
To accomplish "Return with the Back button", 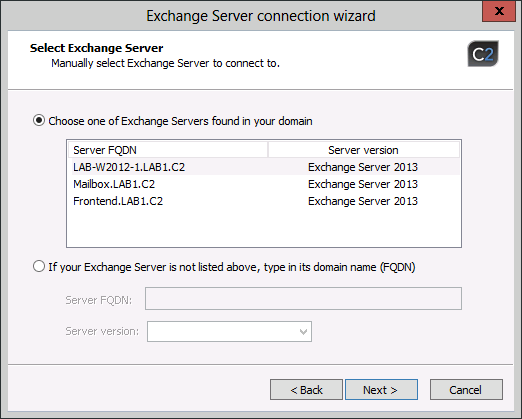I will click(x=306, y=389).
